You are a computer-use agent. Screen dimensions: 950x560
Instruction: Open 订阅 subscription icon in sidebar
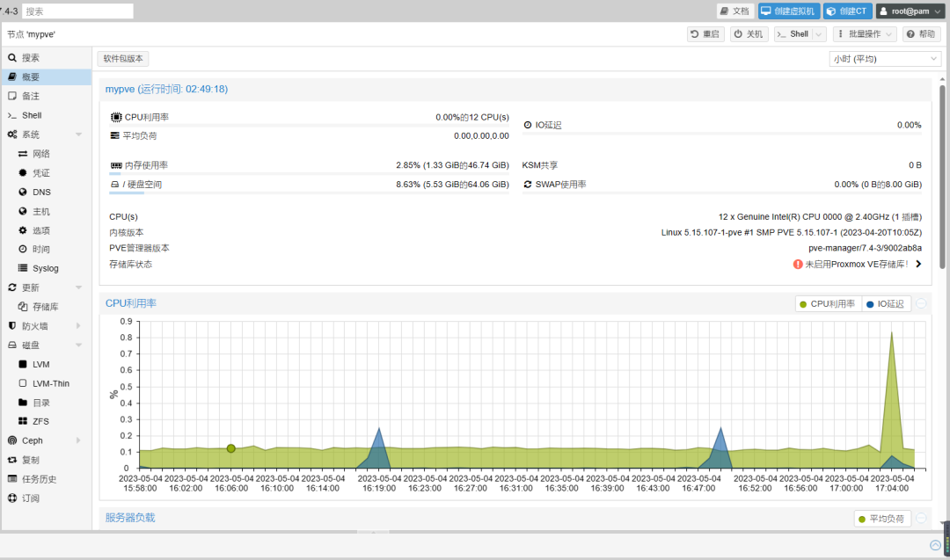12,498
